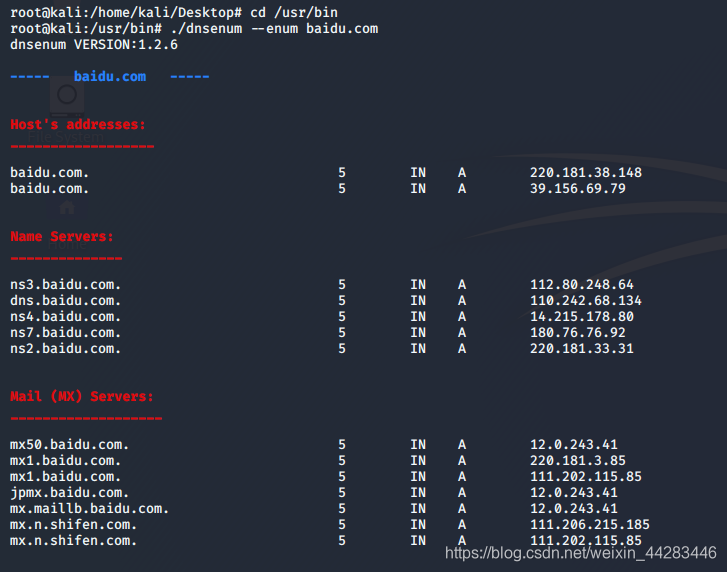This screenshot has height=572, width=727.
Task: Select IP 111.202.115.85 in the mx1 row
Action: click(586, 477)
